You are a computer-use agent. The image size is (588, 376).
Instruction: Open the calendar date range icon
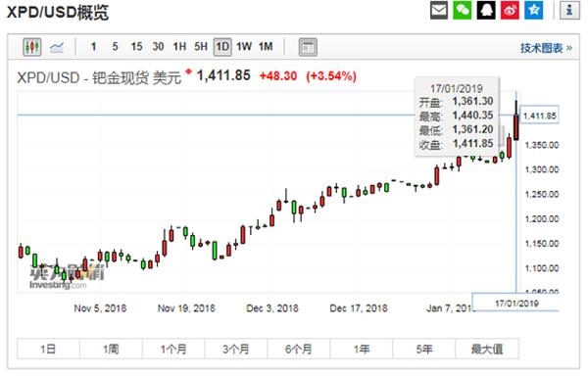pyautogui.click(x=308, y=47)
